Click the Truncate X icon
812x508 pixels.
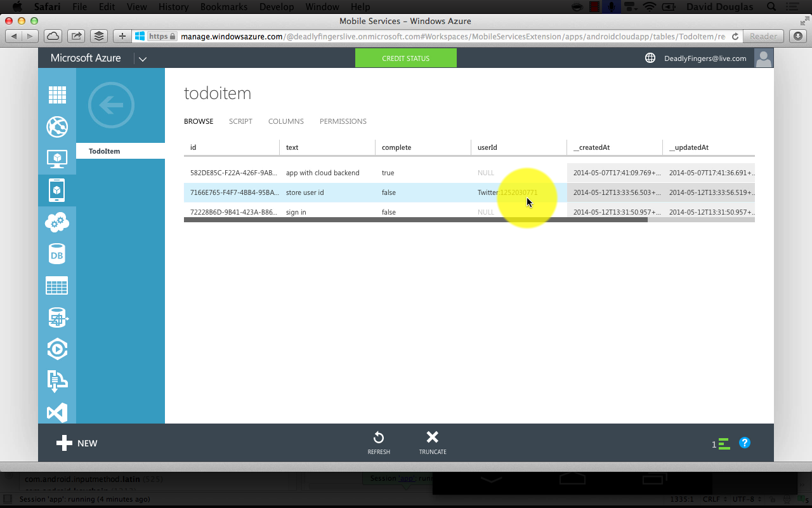click(432, 437)
